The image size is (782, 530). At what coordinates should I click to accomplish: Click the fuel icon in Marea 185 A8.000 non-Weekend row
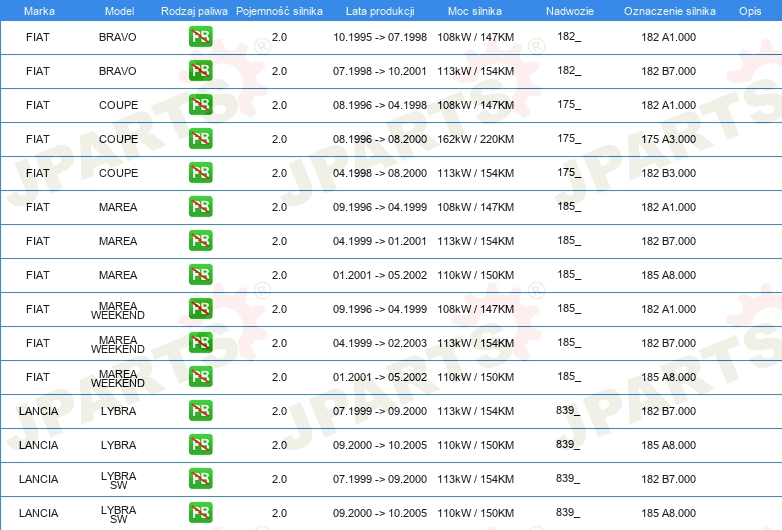(x=200, y=275)
